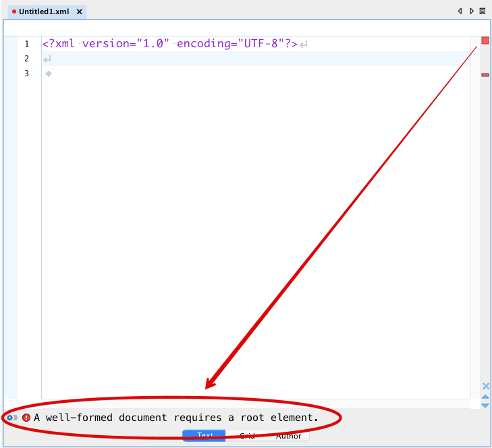492x448 pixels.
Task: Show next editor tab with right arrow
Action: pos(471,11)
